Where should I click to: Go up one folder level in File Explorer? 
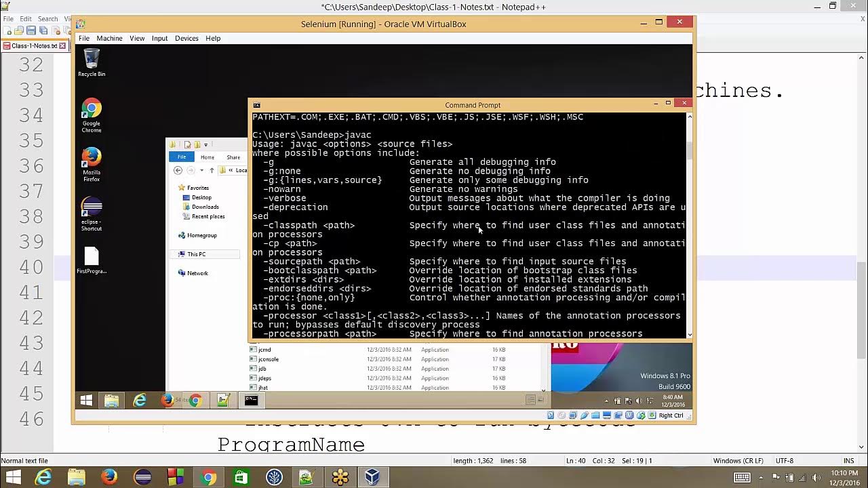pyautogui.click(x=212, y=170)
